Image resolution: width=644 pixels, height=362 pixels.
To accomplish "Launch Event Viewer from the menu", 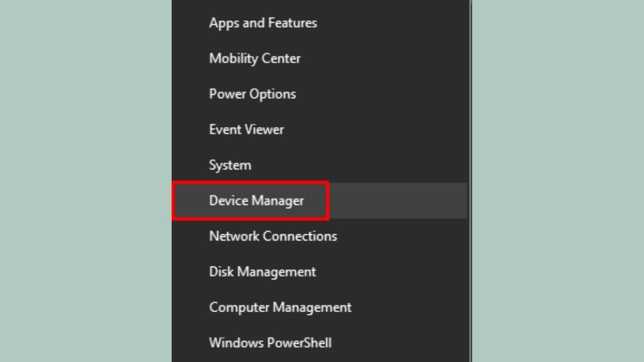I will 246,129.
